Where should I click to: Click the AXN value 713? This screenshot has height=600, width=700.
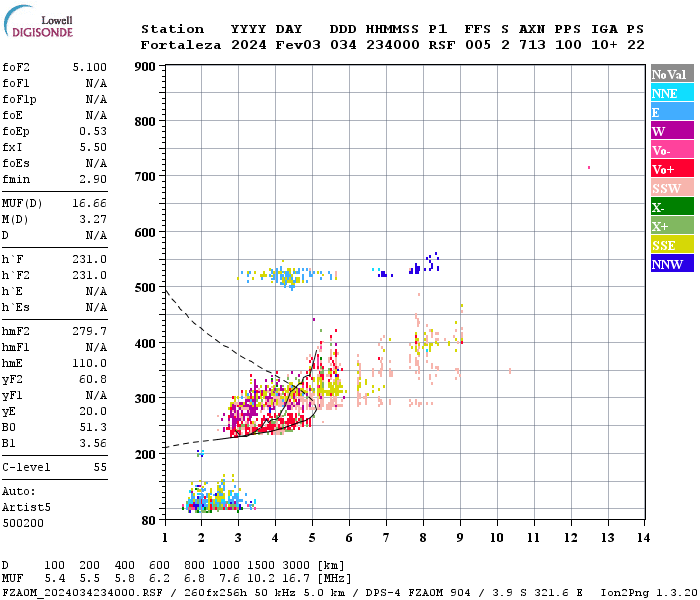click(x=532, y=45)
